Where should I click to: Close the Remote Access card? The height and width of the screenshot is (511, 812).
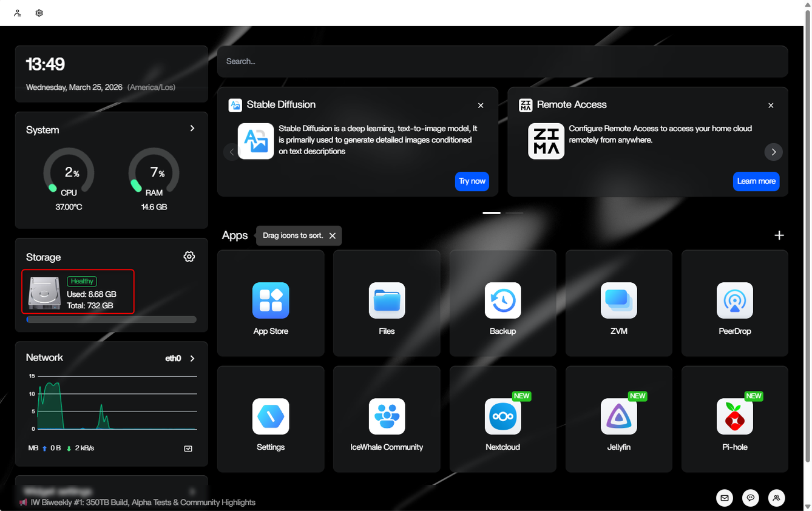[x=771, y=106]
